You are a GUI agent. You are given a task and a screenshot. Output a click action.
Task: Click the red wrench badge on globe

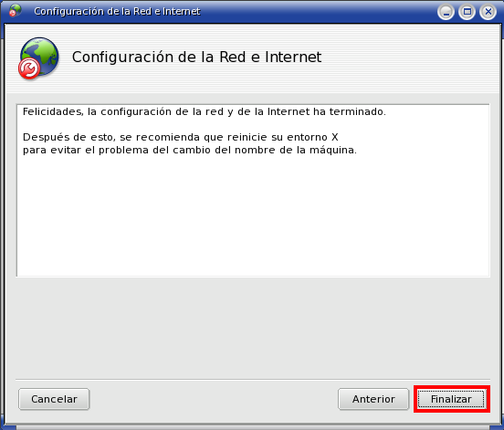(29, 68)
